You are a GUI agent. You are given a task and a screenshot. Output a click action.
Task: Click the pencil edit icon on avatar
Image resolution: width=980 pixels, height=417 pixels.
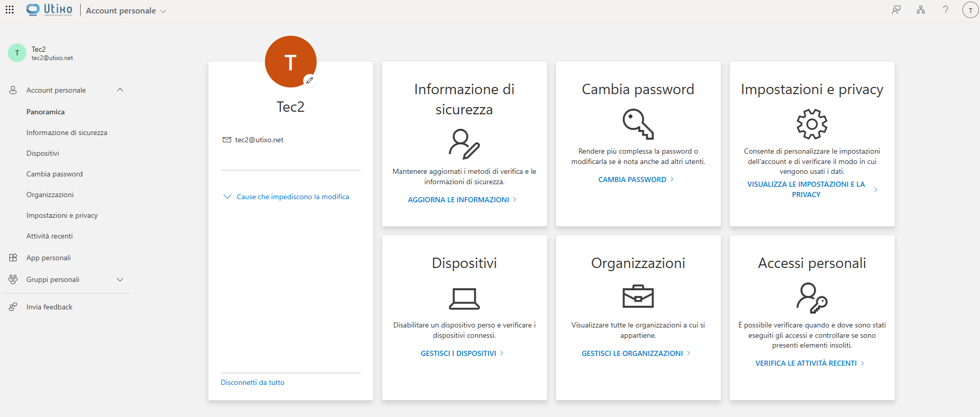309,81
